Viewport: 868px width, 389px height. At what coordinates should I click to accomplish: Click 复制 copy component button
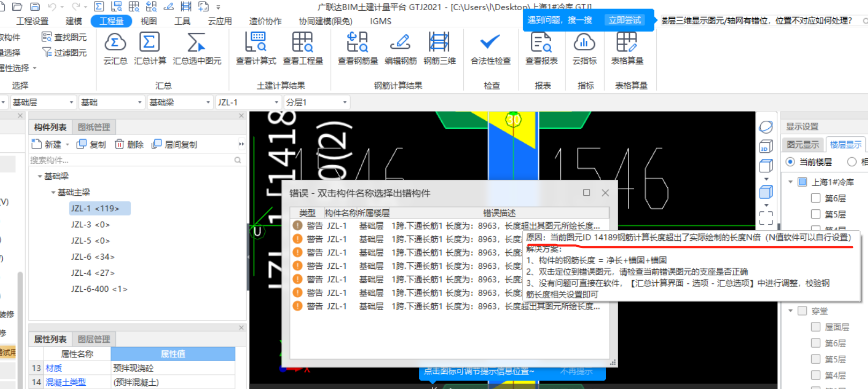pos(91,144)
